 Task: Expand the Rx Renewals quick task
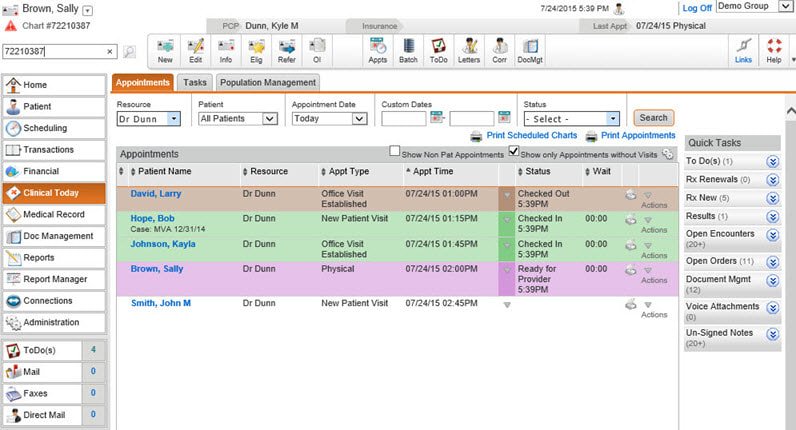click(773, 180)
